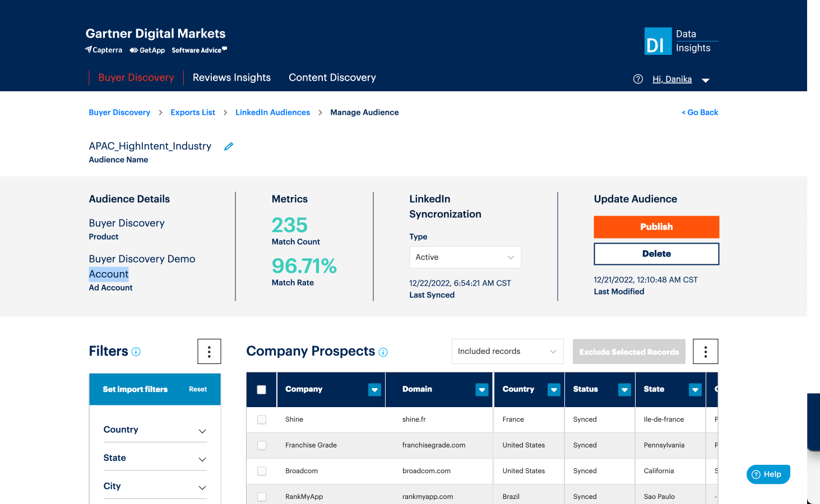Image resolution: width=820 pixels, height=504 pixels.
Task: Open the Company Prospects three-dot menu
Action: tap(705, 351)
